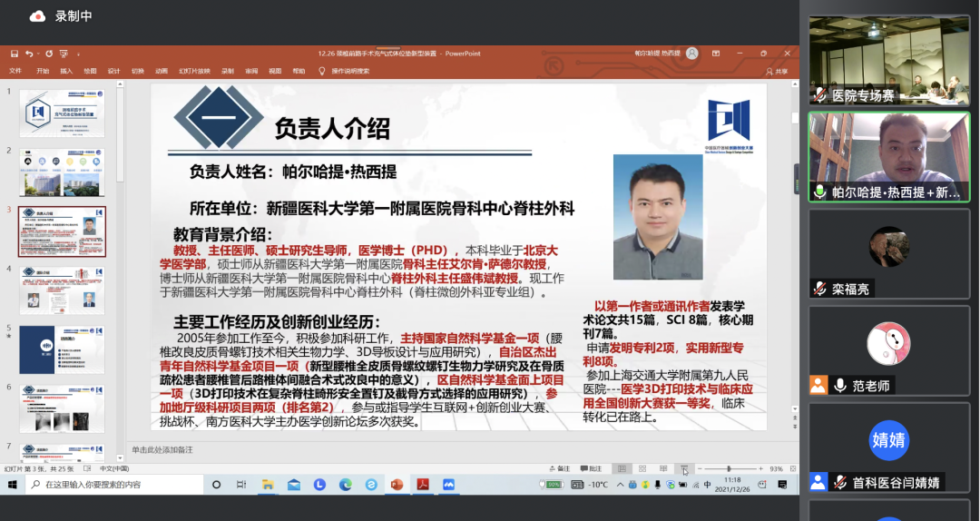
Task: Click the 93% zoom level value
Action: click(x=776, y=468)
